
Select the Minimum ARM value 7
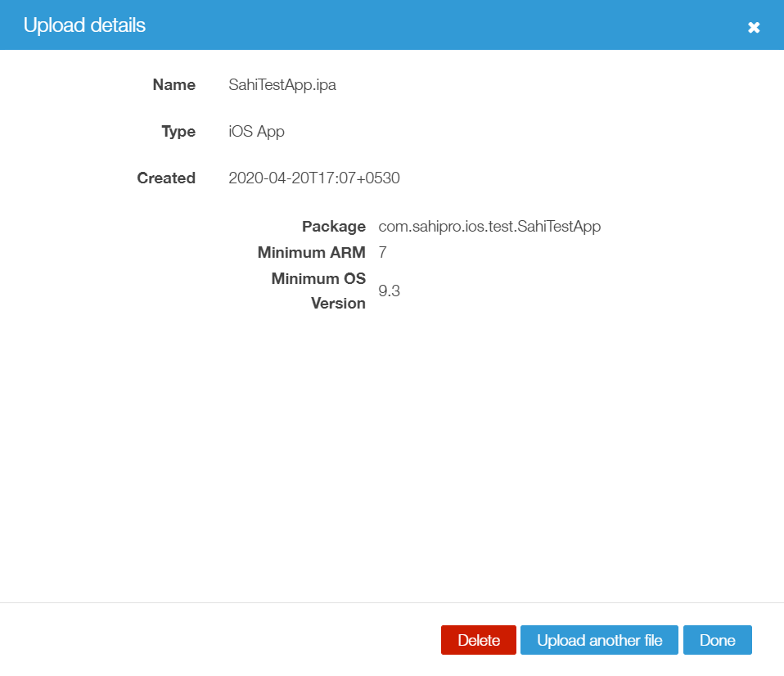pos(383,252)
